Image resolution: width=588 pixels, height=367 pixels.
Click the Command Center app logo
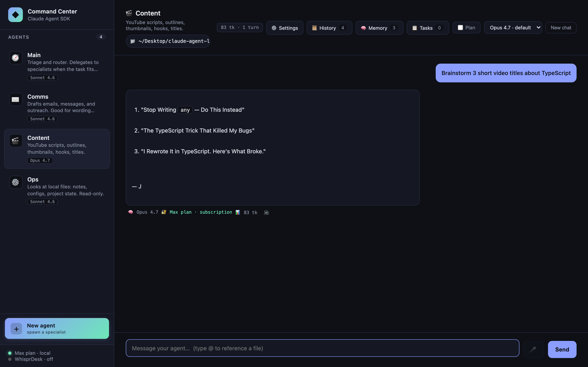15,14
